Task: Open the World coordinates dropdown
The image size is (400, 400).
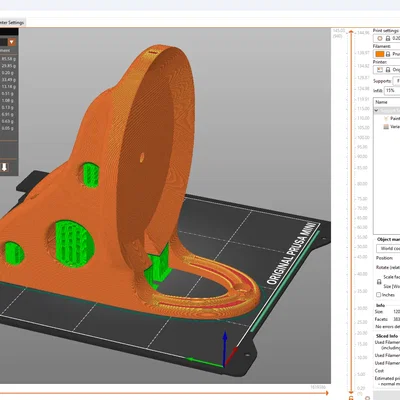Action: [388, 248]
